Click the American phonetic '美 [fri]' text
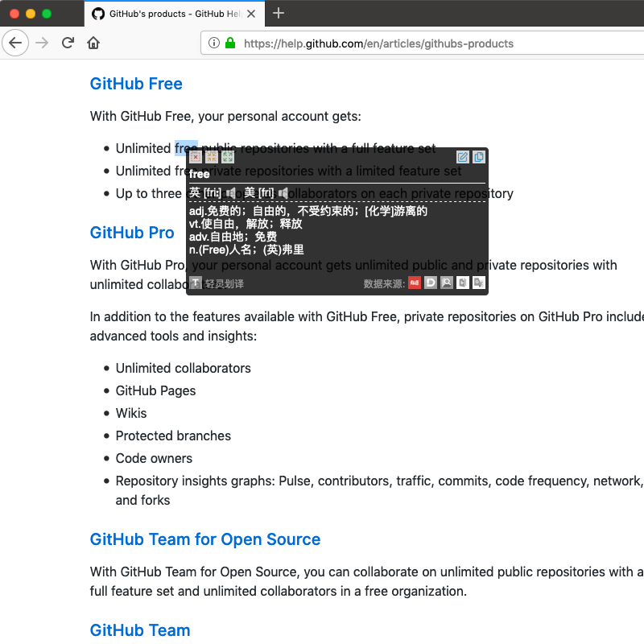 click(x=258, y=192)
